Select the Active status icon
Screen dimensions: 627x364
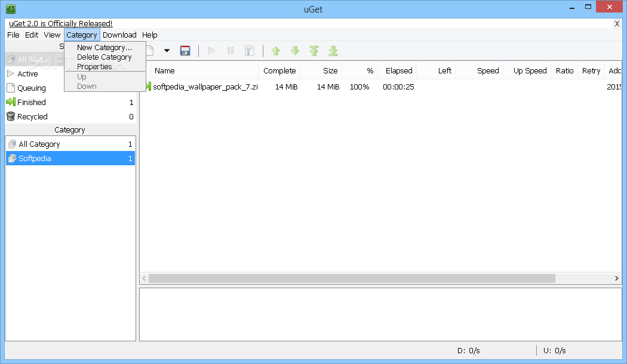(11, 73)
